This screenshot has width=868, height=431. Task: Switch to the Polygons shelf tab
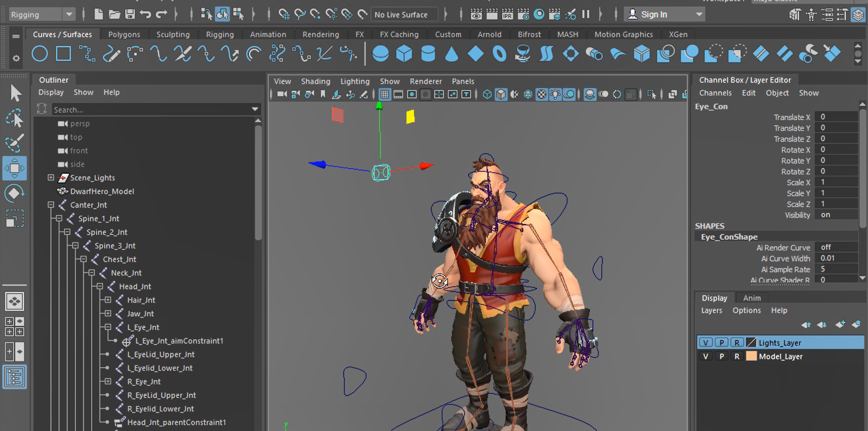tap(124, 34)
